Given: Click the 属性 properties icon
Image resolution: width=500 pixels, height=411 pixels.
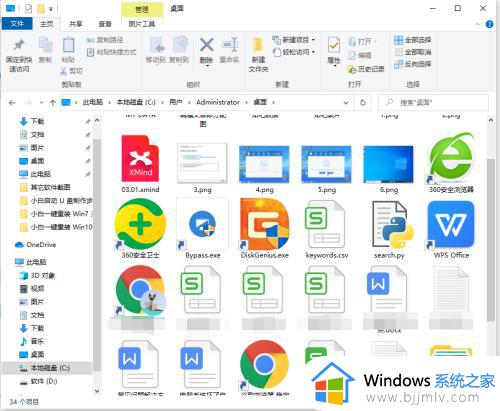Looking at the screenshot, I should point(334,45).
